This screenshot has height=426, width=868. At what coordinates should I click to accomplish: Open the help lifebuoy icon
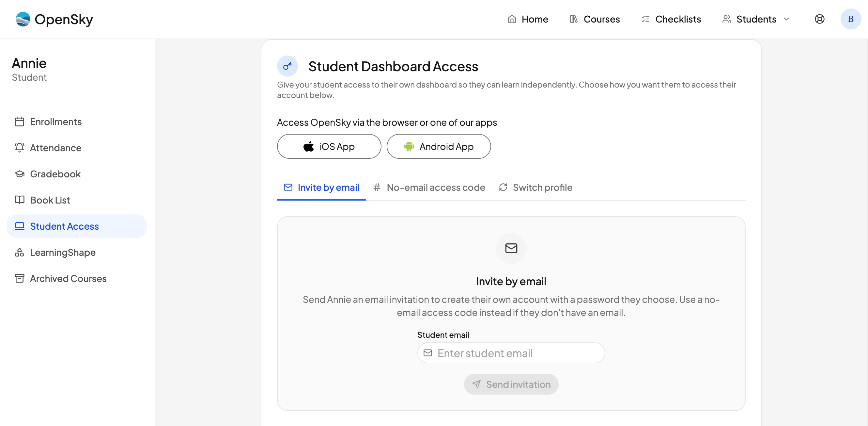point(819,19)
